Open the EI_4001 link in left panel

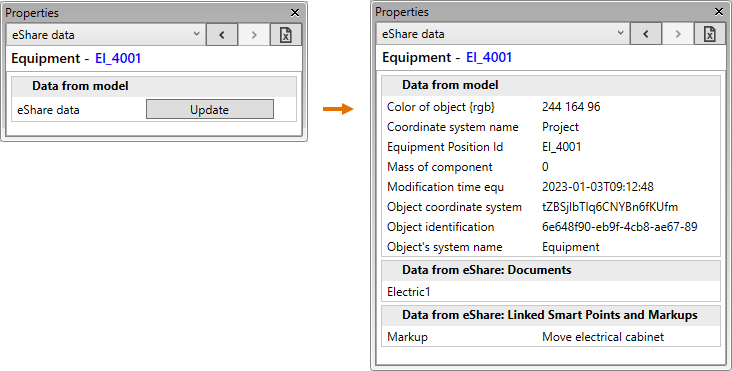tap(118, 58)
